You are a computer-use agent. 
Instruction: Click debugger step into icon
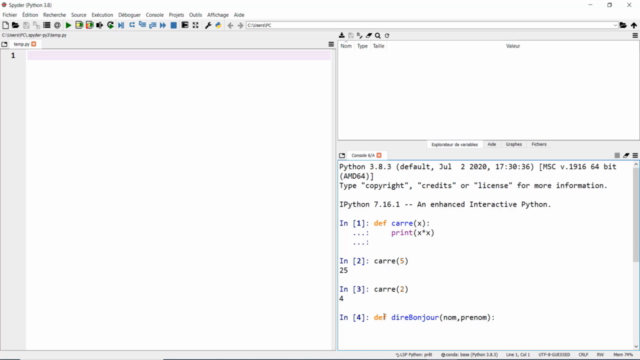coord(142,25)
